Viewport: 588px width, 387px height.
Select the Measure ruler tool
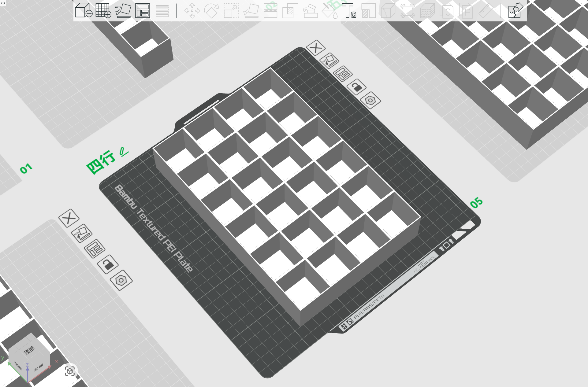(486, 11)
